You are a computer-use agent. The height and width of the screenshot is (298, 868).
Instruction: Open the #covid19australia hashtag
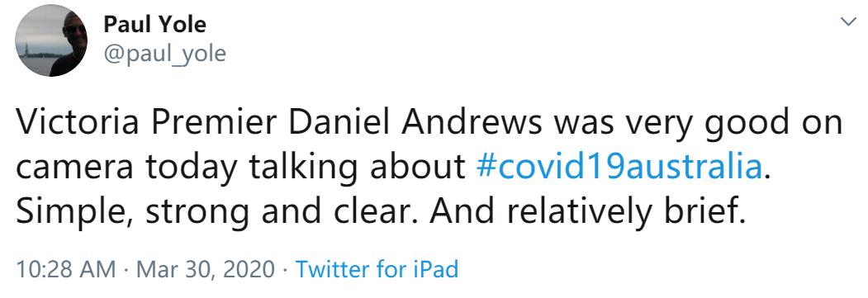tap(619, 167)
